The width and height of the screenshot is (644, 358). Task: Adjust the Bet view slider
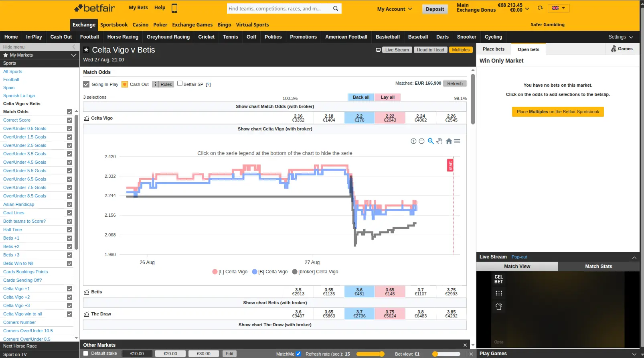click(446, 354)
